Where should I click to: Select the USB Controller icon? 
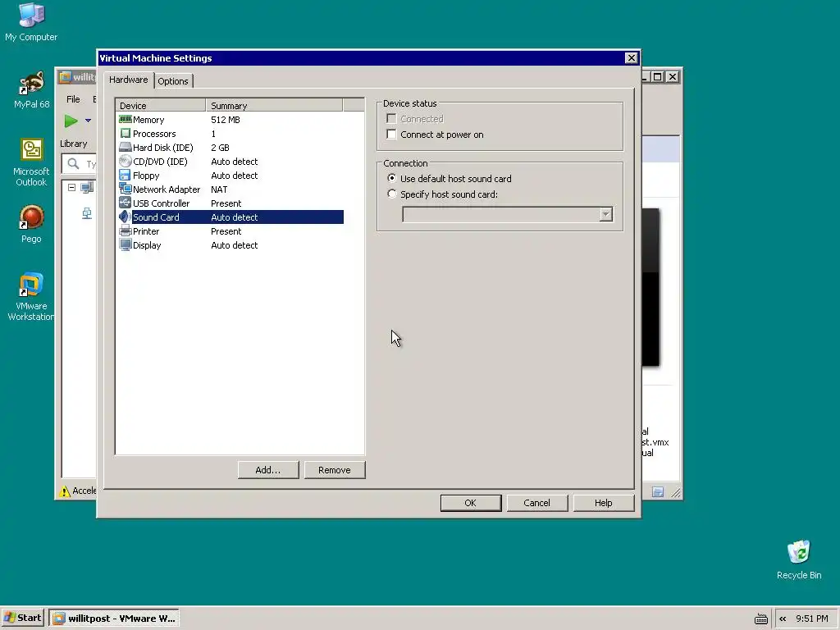[126, 203]
